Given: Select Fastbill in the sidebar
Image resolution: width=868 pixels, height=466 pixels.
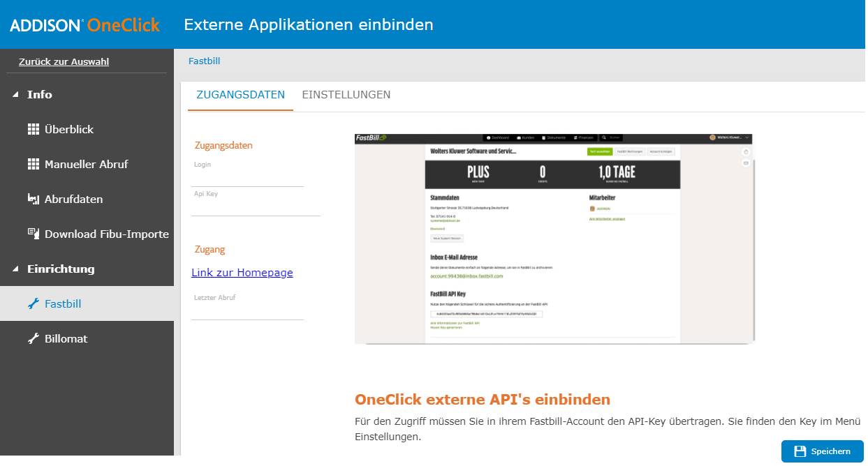Looking at the screenshot, I should tap(87, 303).
